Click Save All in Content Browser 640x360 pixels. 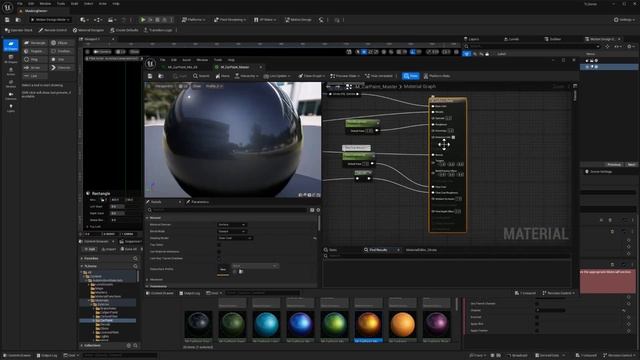[x=130, y=249]
